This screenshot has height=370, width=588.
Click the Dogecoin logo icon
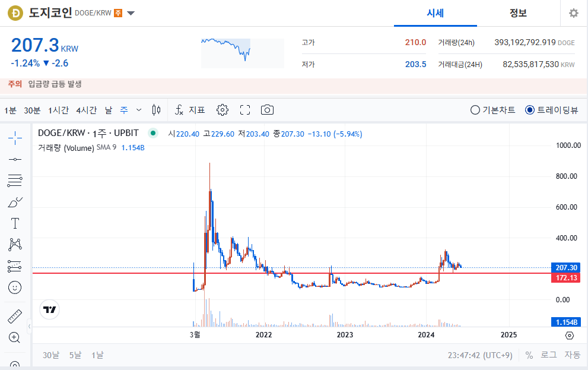(15, 13)
